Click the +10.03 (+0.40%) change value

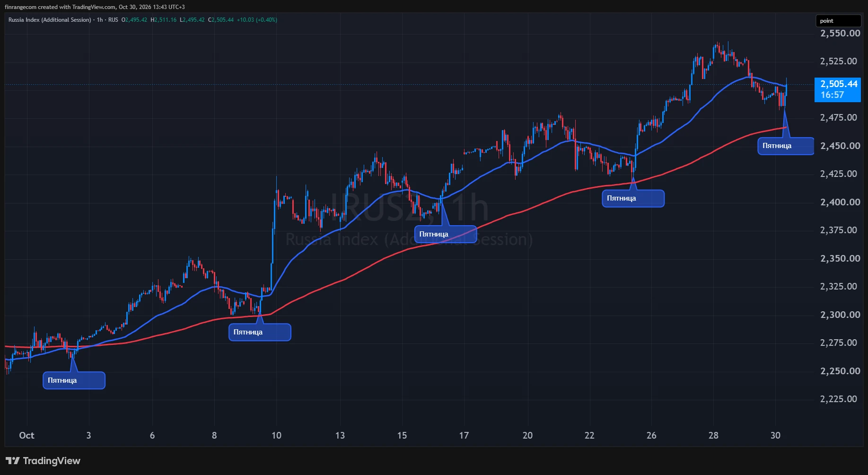tap(257, 20)
